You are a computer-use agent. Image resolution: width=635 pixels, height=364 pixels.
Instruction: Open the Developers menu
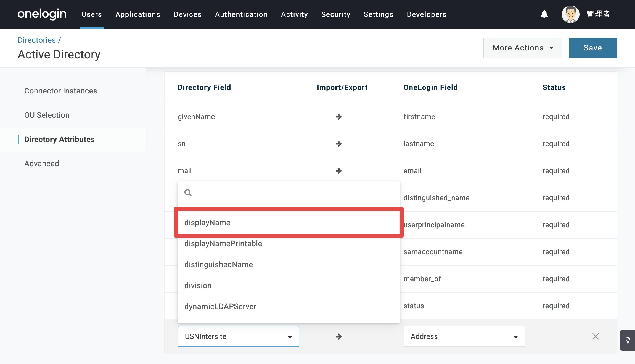[427, 14]
